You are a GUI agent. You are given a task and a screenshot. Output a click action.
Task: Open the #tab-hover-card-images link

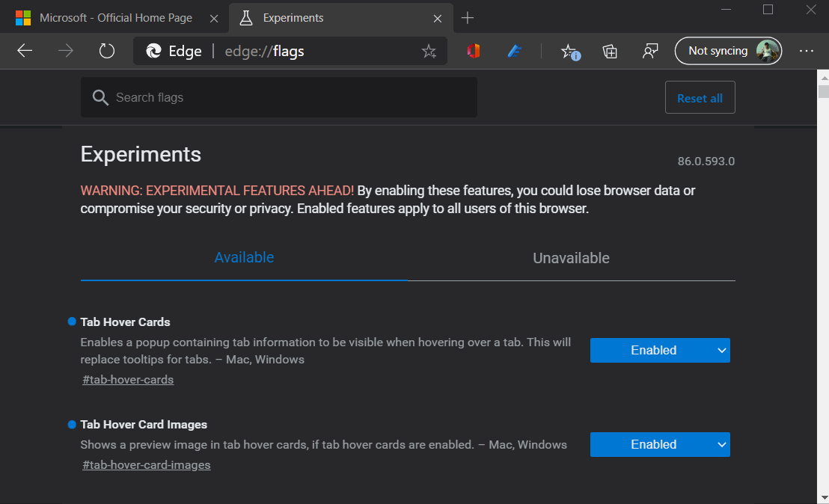[147, 465]
